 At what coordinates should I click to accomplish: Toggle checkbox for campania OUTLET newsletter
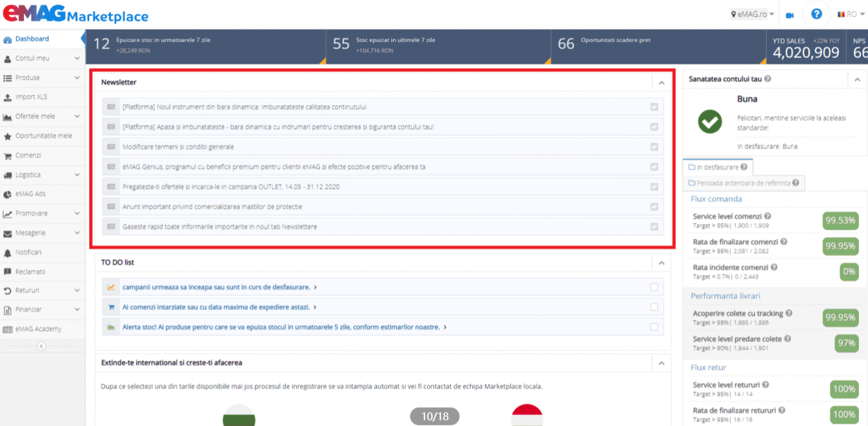coord(654,187)
